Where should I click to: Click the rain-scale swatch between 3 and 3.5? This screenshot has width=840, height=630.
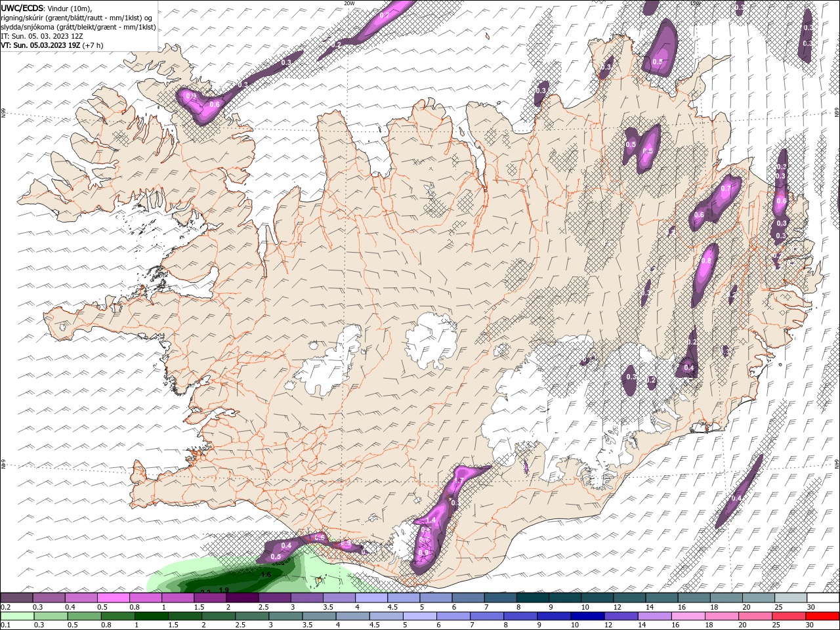(285, 616)
